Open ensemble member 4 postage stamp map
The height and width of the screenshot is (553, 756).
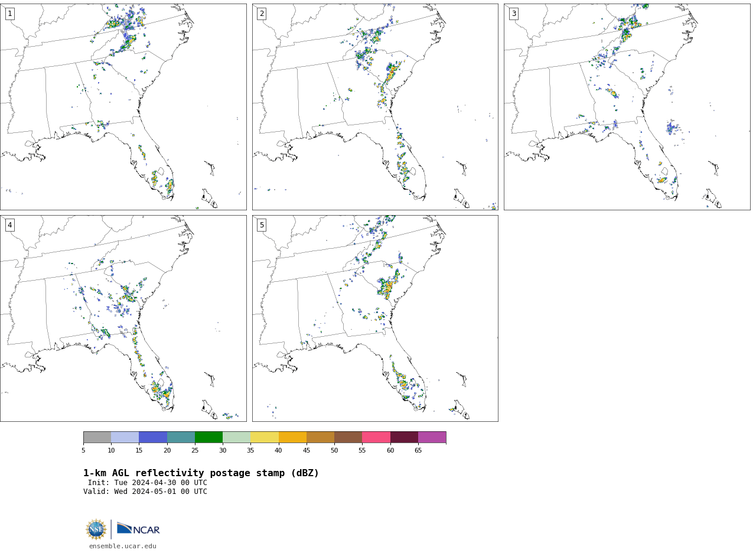pyautogui.click(x=123, y=318)
